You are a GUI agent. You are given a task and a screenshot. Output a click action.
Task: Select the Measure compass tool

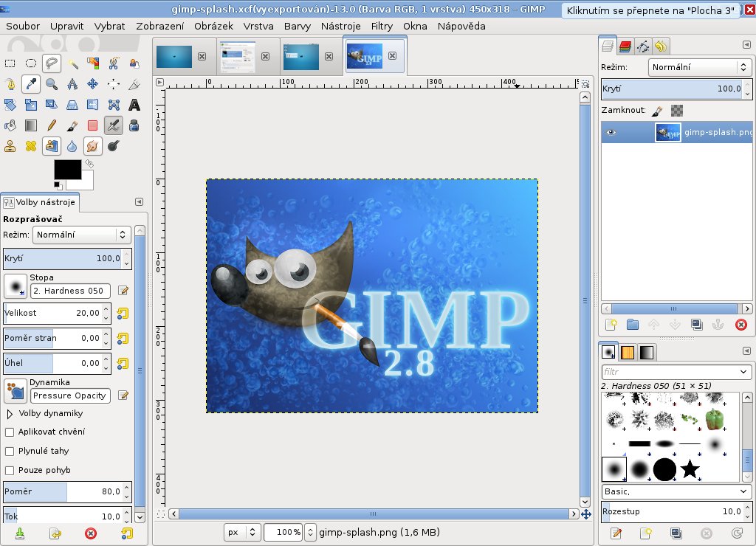point(72,84)
